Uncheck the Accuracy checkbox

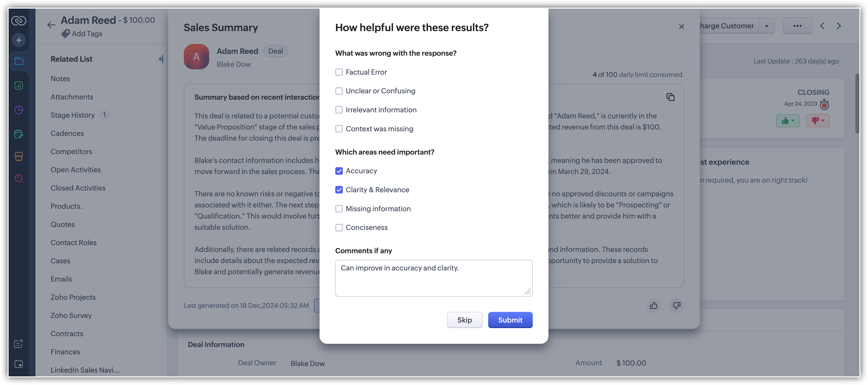(339, 171)
